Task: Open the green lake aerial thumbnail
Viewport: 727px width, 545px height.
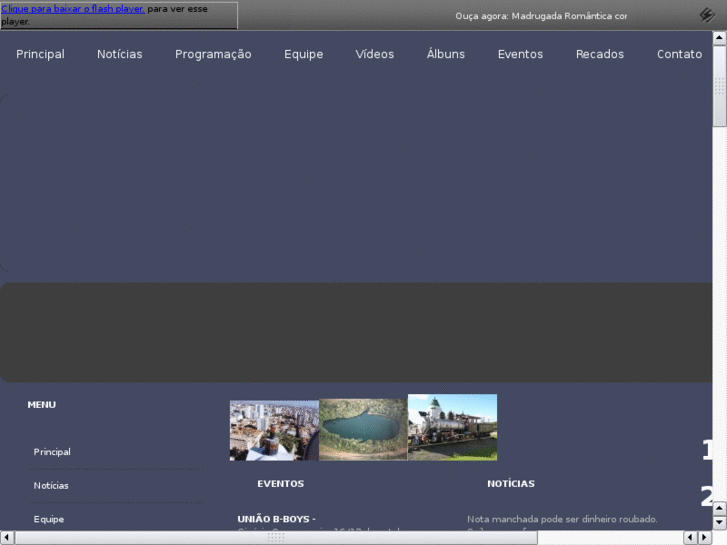Action: 363,430
